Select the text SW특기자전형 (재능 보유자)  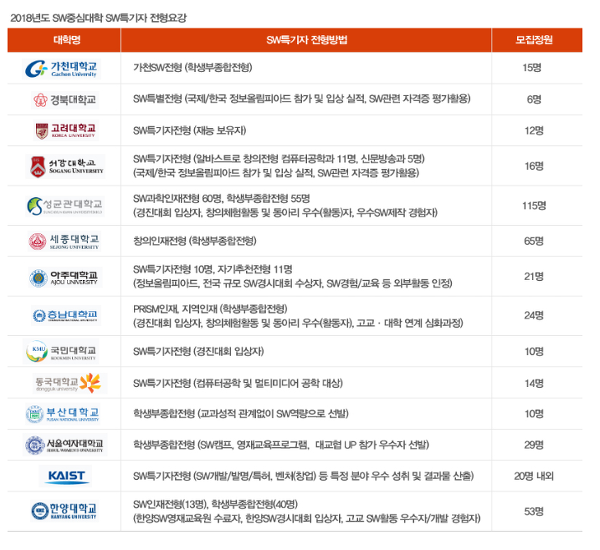(x=189, y=131)
